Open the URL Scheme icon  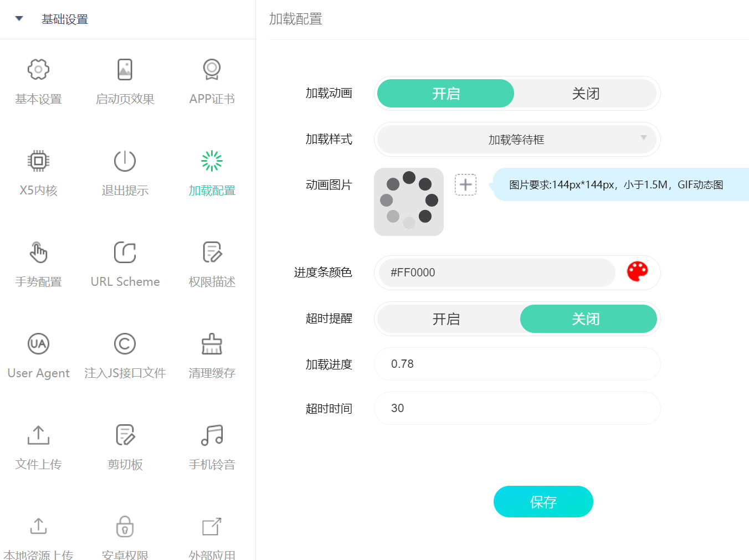pyautogui.click(x=125, y=252)
